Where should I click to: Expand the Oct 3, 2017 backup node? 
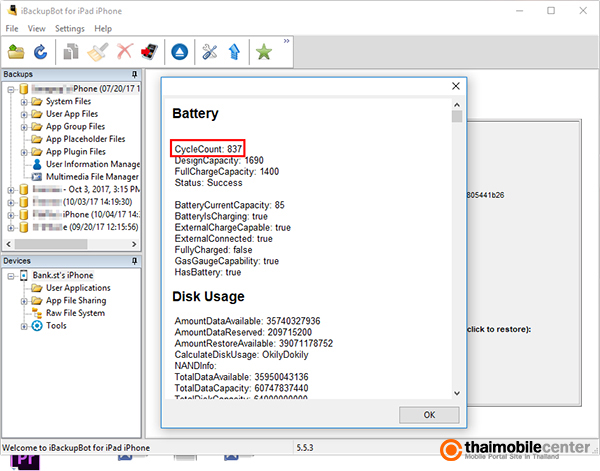coord(11,190)
